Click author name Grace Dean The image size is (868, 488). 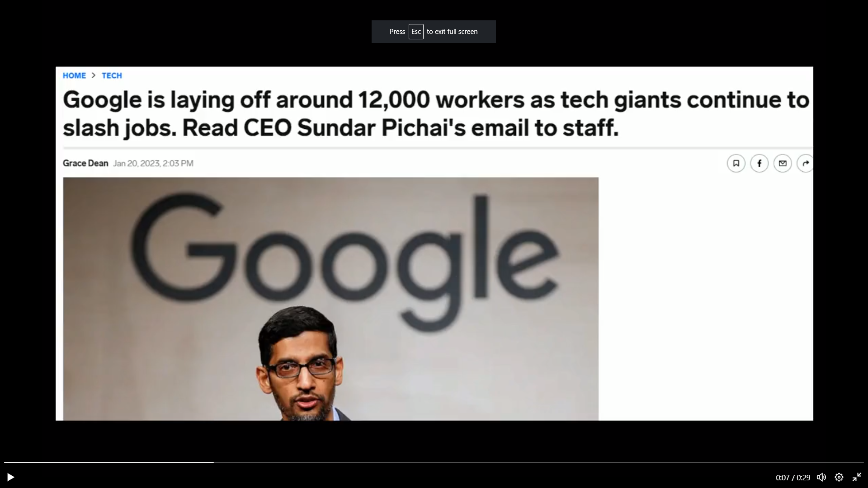85,163
